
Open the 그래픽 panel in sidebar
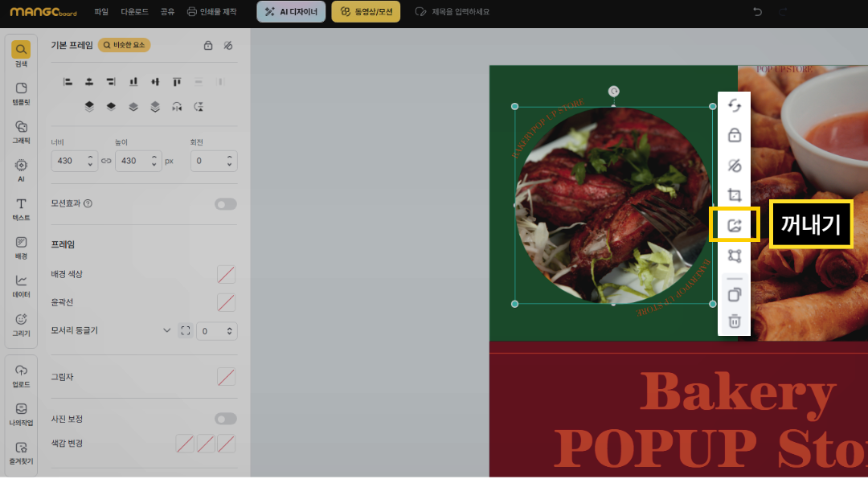click(x=22, y=132)
